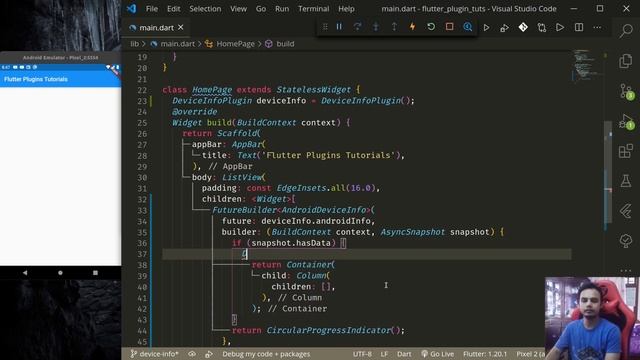Open Extensions in the activity bar
The height and width of the screenshot is (360, 640).
tap(626, 151)
